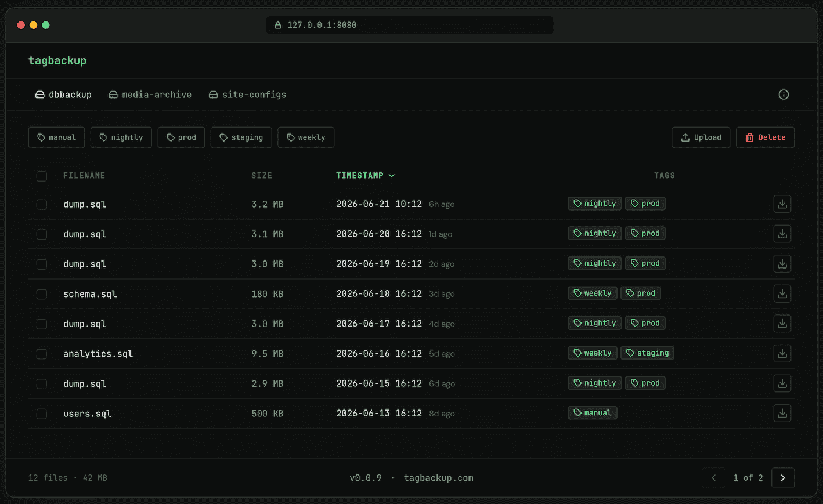Click the '12 files · 42 MB' status text
The image size is (823, 504).
[68, 478]
